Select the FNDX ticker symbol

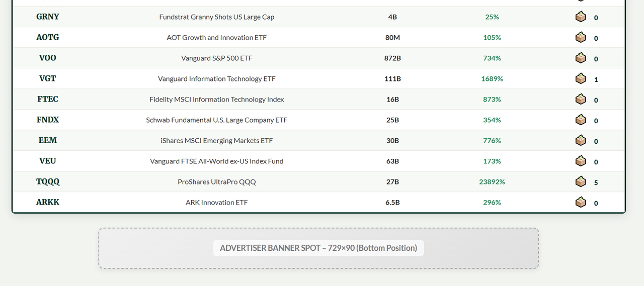(x=48, y=120)
